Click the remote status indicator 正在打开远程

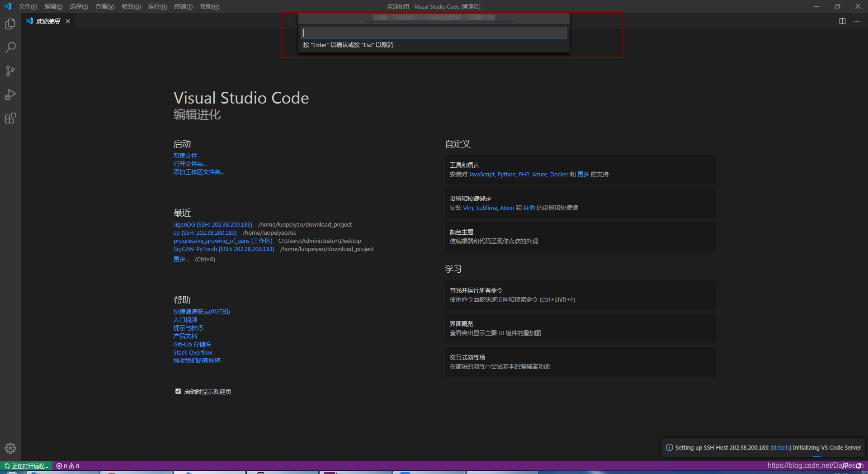pos(26,466)
